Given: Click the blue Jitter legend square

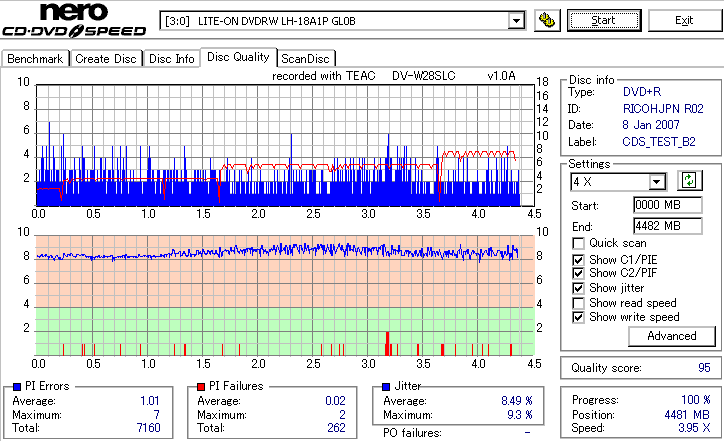Looking at the screenshot, I should point(386,387).
